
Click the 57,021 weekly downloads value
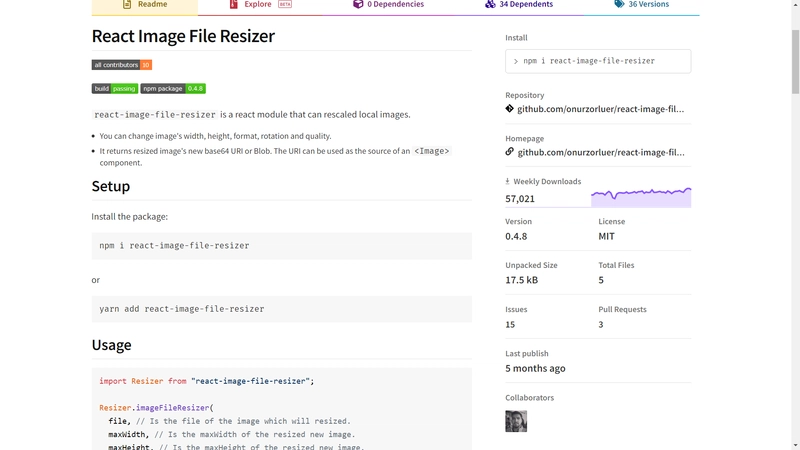click(x=520, y=198)
